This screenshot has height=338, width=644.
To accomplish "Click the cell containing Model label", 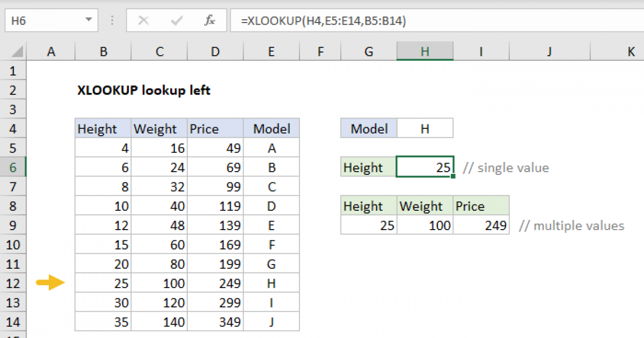I will 369,128.
